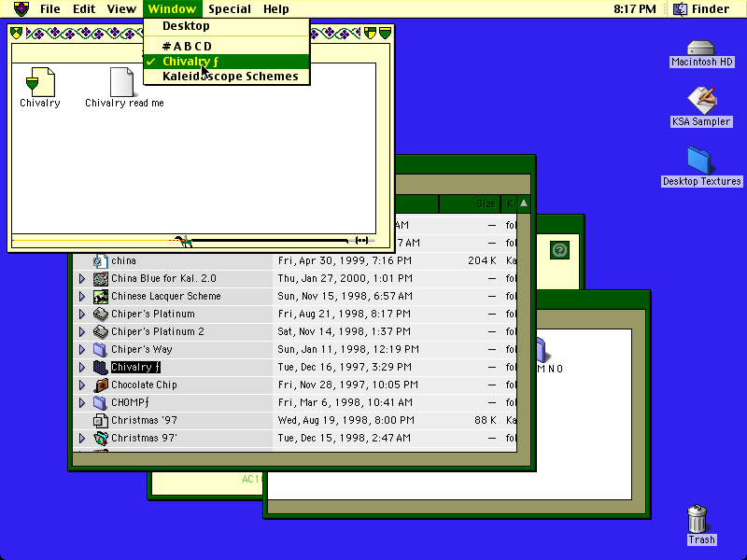747x560 pixels.
Task: Click the date Fri, Mar 6, 1998, 10:41 AM
Action: tap(345, 403)
